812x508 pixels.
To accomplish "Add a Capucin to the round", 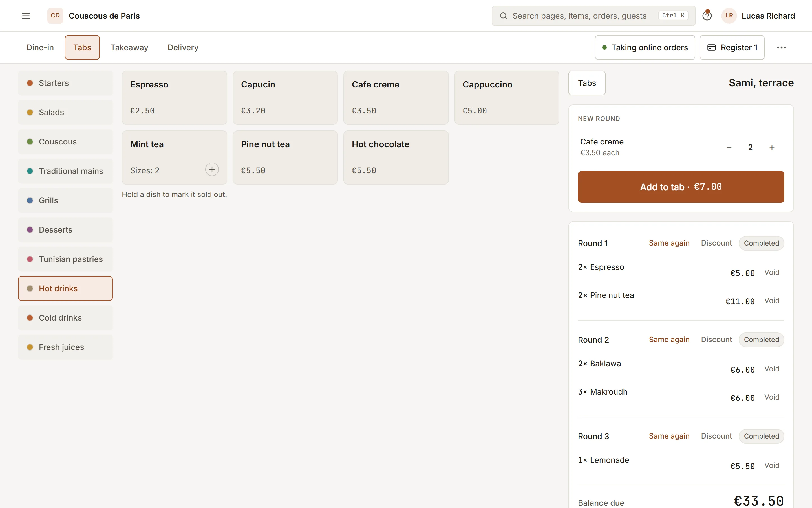I will click(285, 97).
